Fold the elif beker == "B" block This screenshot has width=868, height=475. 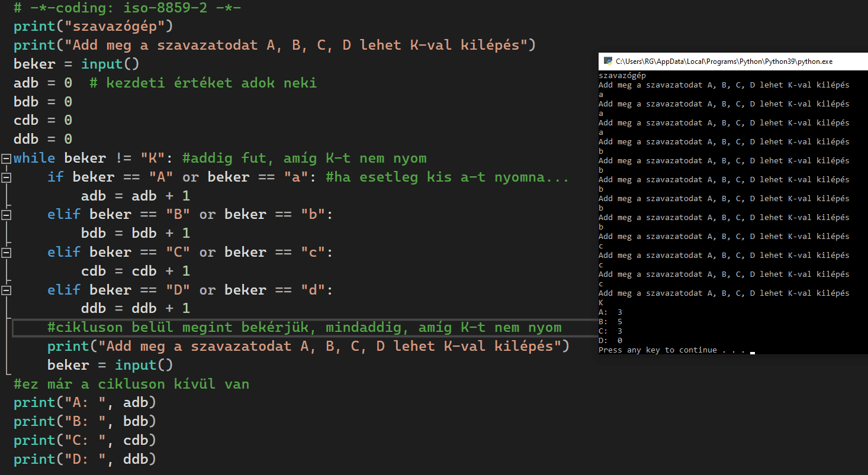click(6, 215)
